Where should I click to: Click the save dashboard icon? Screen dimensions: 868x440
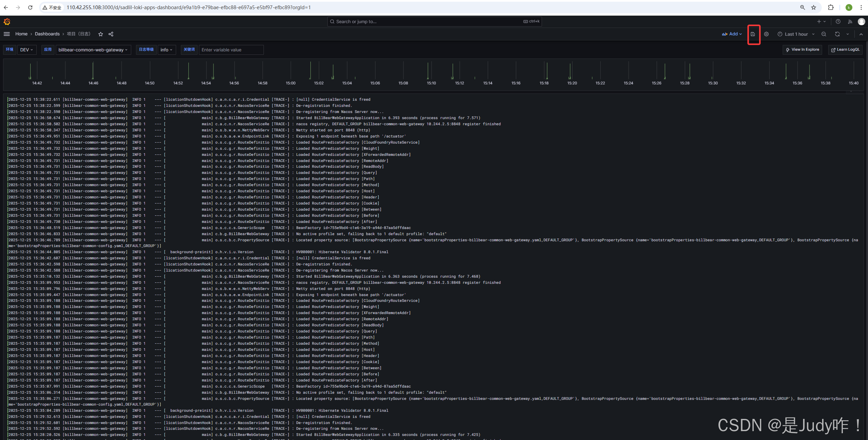[753, 34]
